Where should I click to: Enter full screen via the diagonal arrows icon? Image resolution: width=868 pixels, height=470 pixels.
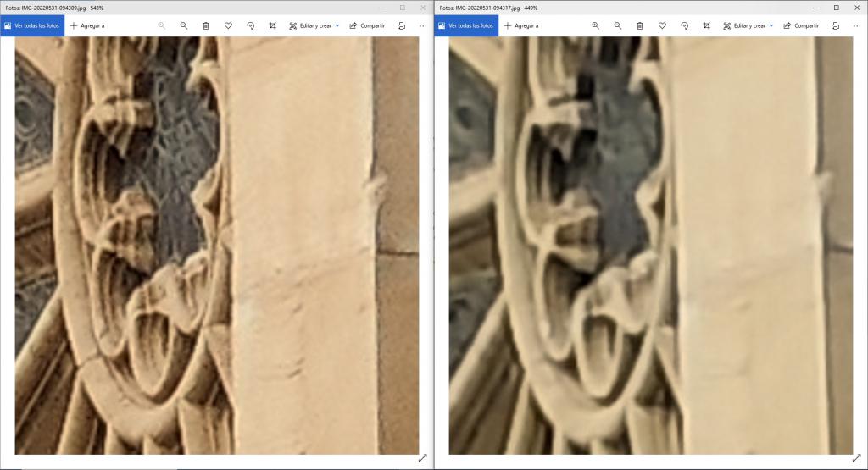click(422, 458)
